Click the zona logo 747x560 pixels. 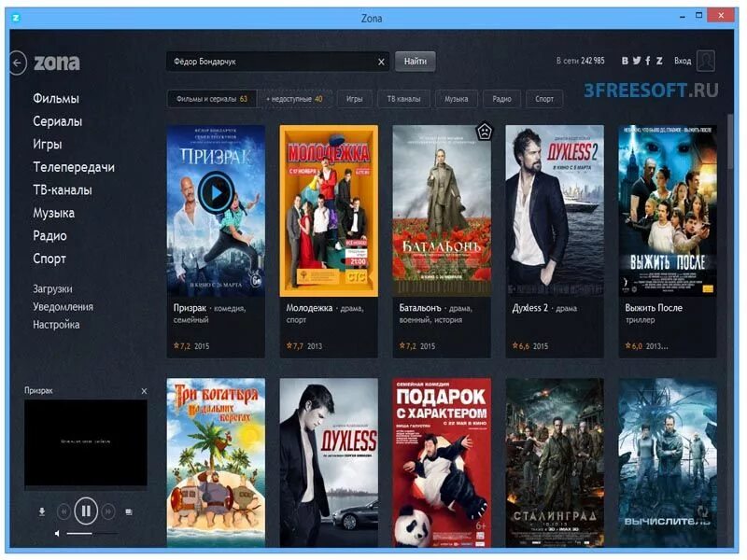click(57, 63)
